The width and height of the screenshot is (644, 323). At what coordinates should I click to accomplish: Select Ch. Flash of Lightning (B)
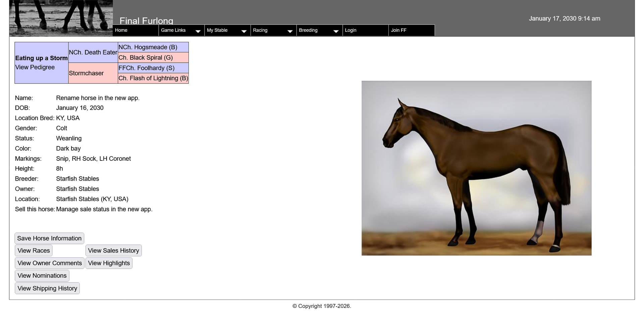[153, 78]
